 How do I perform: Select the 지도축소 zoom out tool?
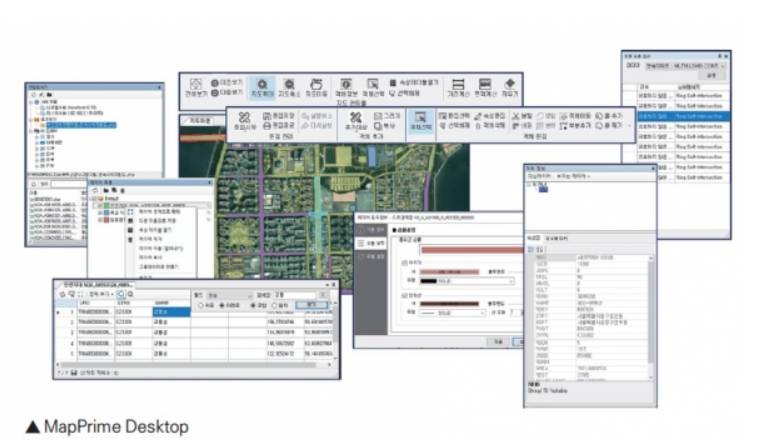(x=290, y=88)
